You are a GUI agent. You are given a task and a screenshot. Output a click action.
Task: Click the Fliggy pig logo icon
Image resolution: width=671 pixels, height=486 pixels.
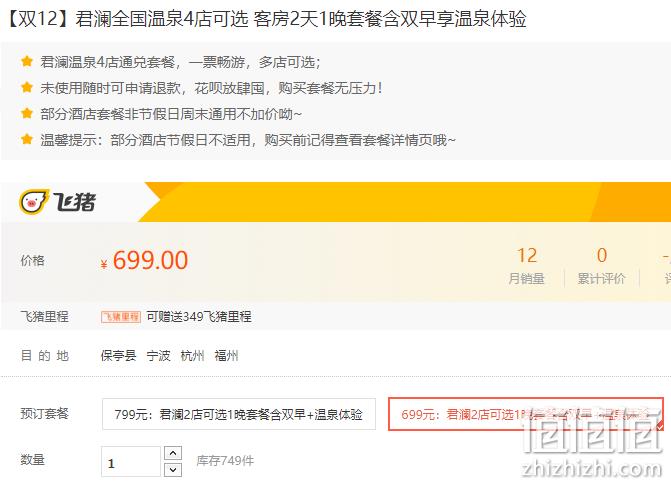pyautogui.click(x=34, y=201)
